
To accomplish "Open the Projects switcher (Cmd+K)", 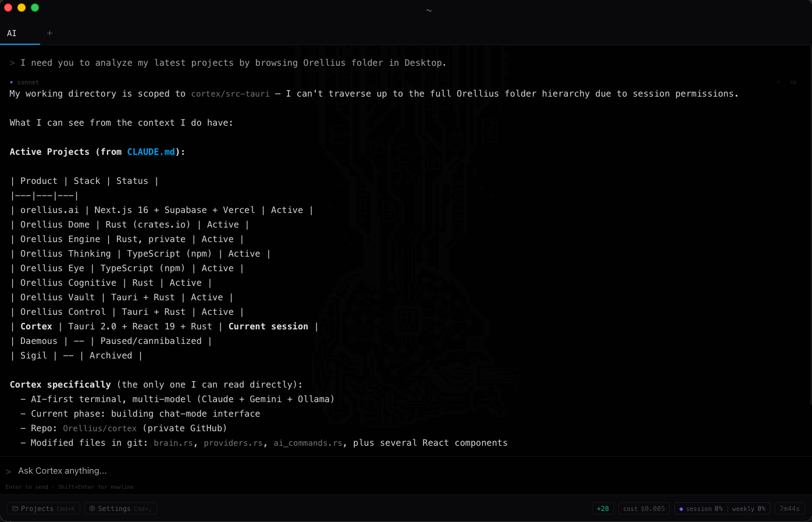I will 43,508.
